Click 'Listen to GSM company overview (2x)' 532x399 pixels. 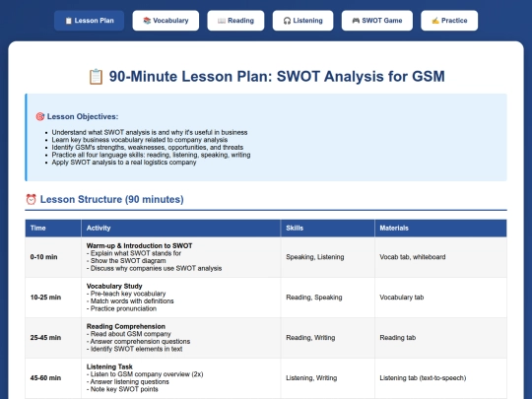point(145,374)
